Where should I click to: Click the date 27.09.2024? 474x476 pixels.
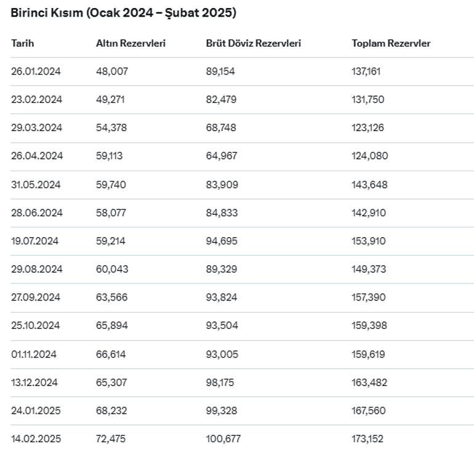tap(36, 297)
